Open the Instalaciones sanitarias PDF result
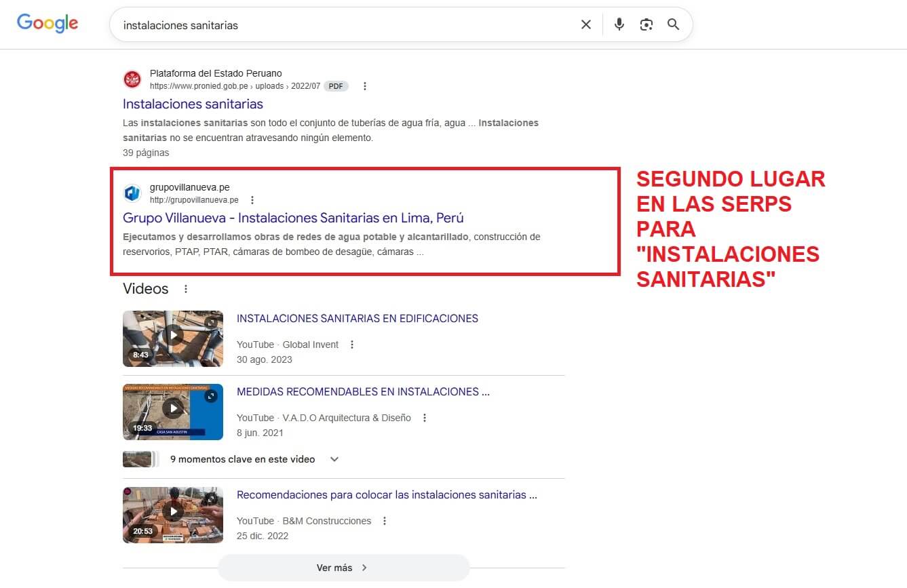This screenshot has height=588, width=907. point(193,104)
